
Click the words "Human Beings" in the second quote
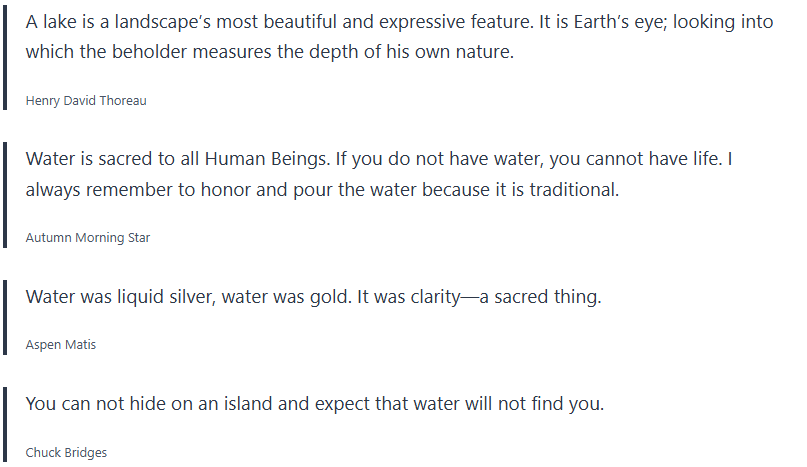click(259, 160)
